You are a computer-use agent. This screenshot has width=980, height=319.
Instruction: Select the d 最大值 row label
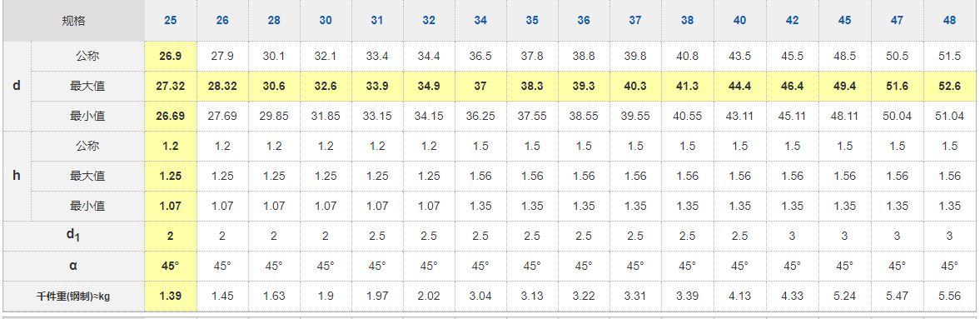[x=87, y=87]
